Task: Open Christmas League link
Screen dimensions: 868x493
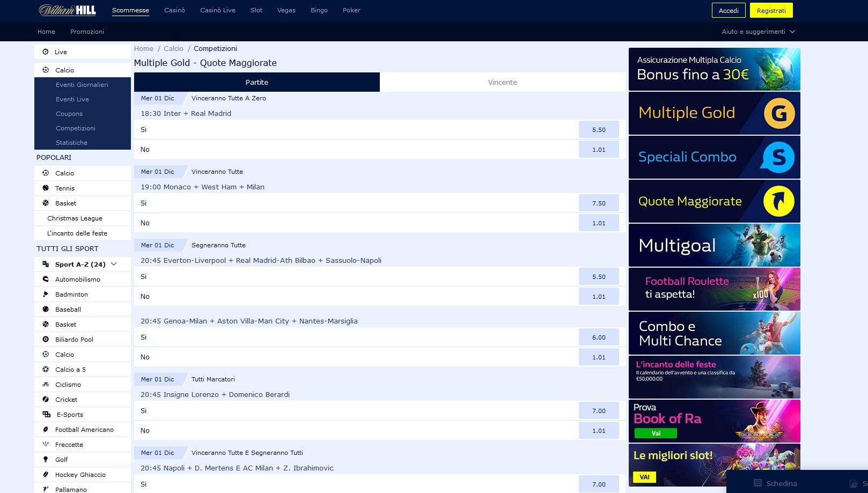Action: click(x=75, y=218)
